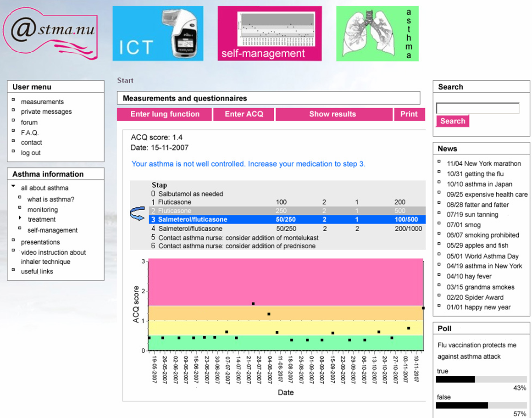This screenshot has width=532, height=418.
Task: Open the private messages link
Action: click(x=46, y=111)
